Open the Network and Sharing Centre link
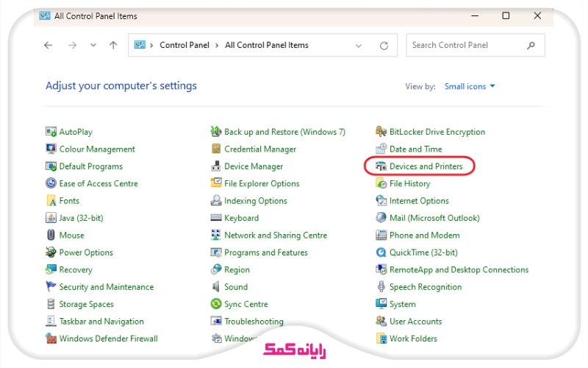The width and height of the screenshot is (588, 368). click(x=276, y=236)
